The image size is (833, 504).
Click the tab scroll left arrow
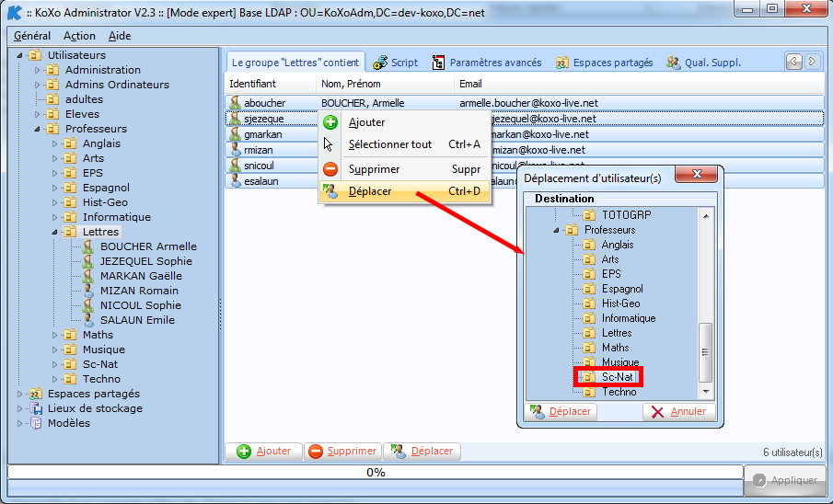tap(793, 62)
